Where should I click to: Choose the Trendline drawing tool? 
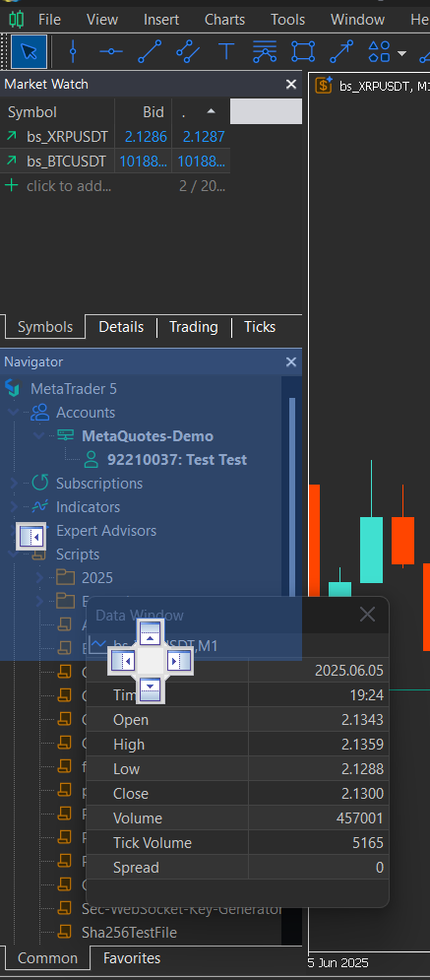click(x=150, y=52)
